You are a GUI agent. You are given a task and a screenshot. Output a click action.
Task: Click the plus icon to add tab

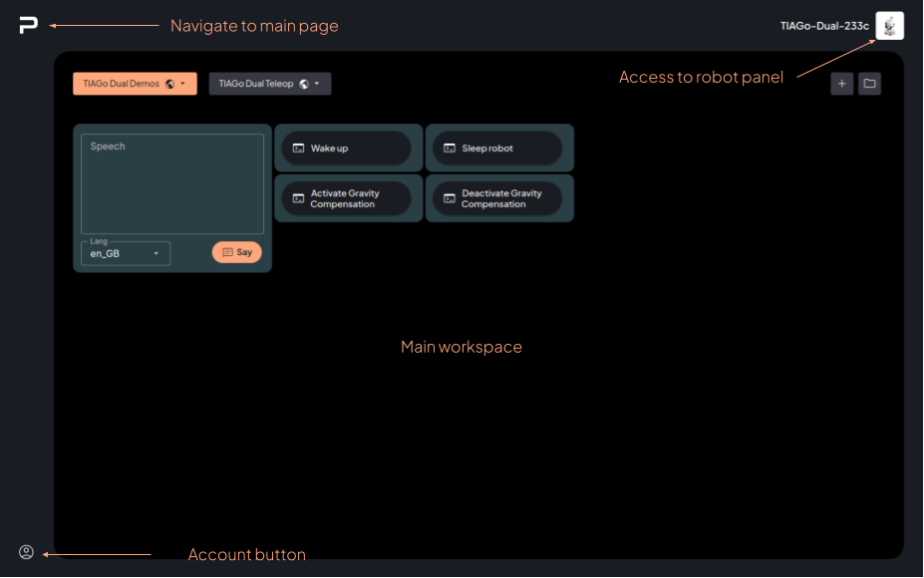point(841,84)
